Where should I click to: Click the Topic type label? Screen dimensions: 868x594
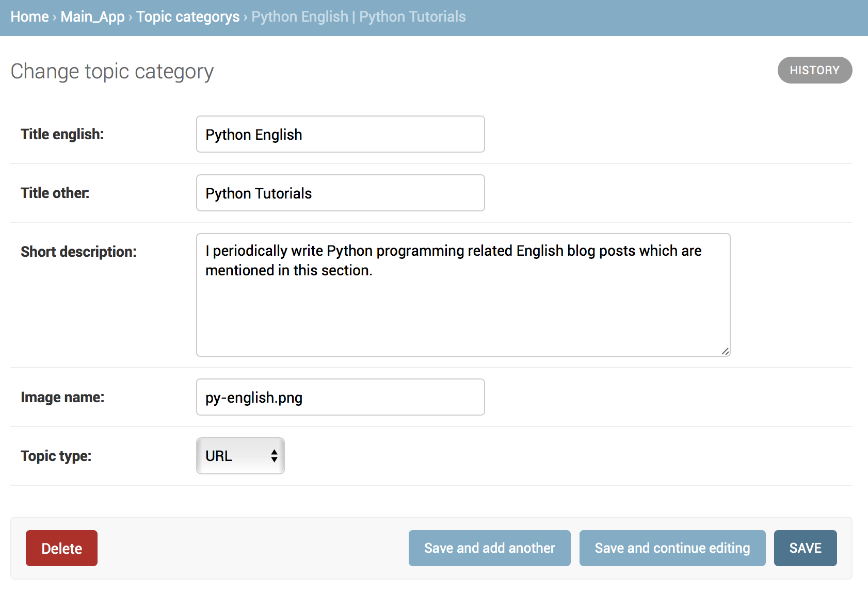pos(56,456)
